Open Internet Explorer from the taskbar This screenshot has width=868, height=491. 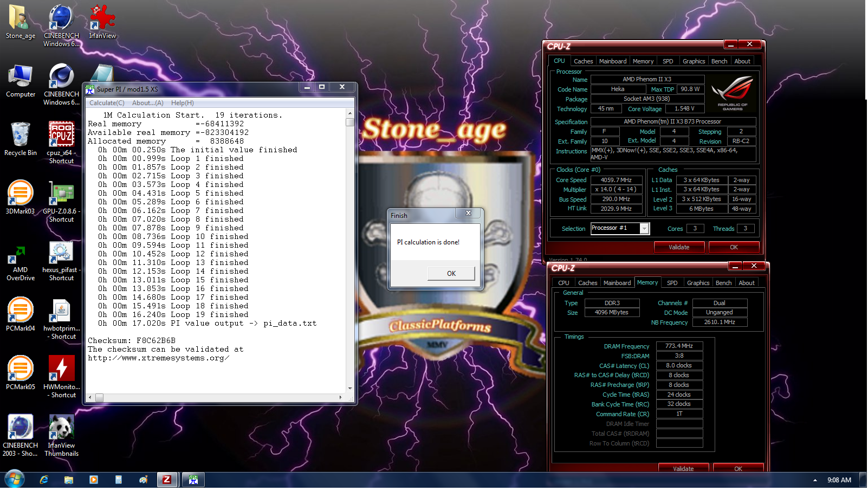point(44,480)
